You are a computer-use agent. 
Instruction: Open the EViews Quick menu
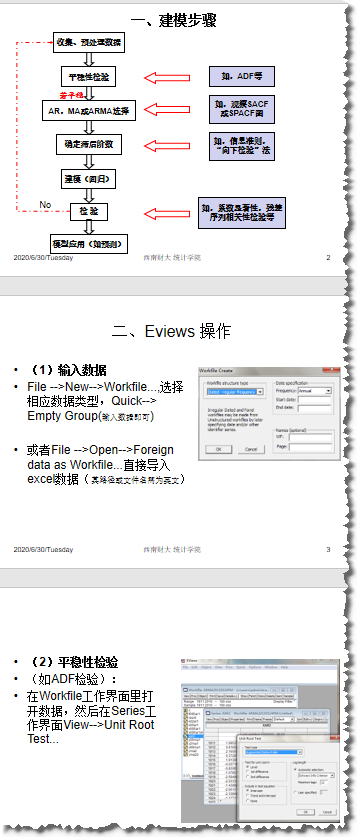241,667
